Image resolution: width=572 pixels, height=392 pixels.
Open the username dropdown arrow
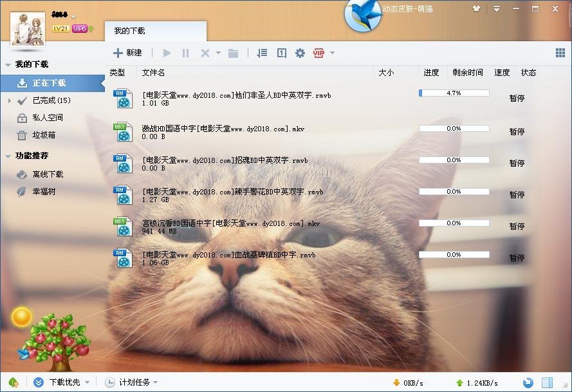pos(74,17)
